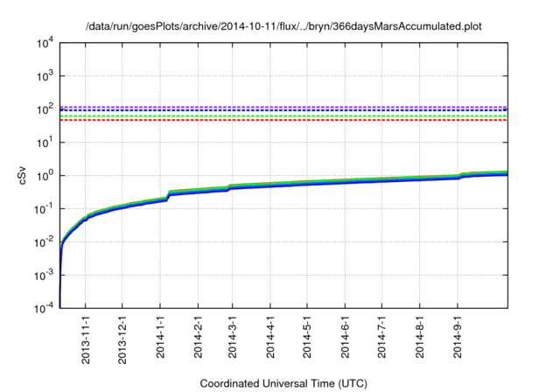Select the 2014-1-1 date tick label

point(160,337)
